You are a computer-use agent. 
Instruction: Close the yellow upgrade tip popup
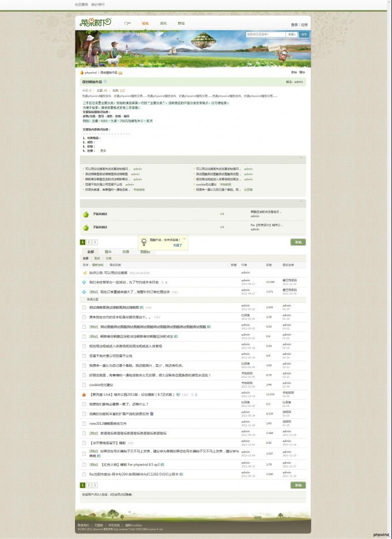point(184,238)
